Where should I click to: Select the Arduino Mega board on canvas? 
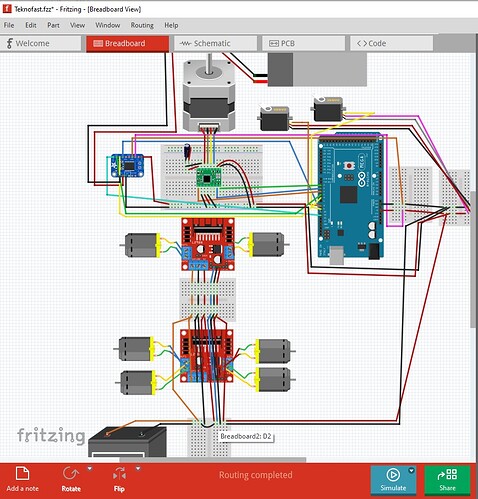click(350, 197)
